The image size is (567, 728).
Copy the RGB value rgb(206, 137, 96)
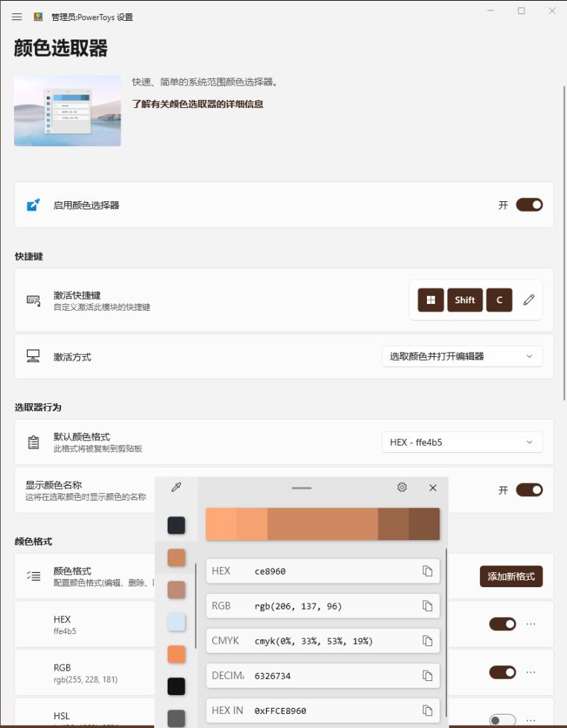point(427,606)
